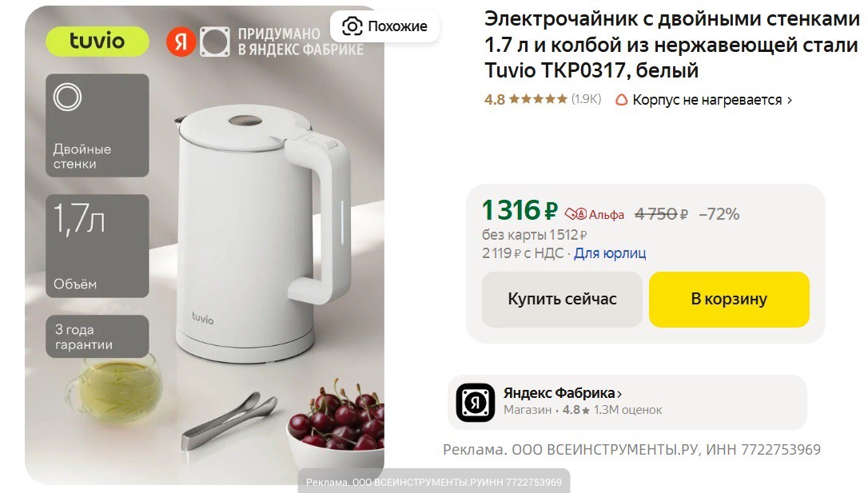Screen dimensions: 868x493
Task: Click the five-star rating icons
Action: pos(538,99)
